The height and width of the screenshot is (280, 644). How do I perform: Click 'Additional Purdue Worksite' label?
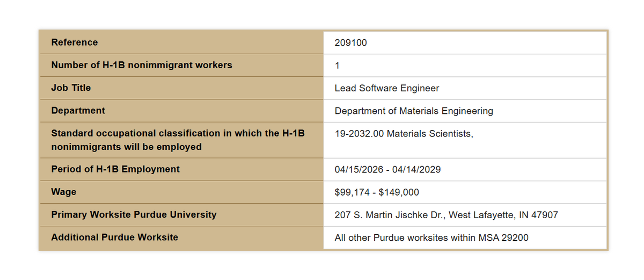(115, 237)
